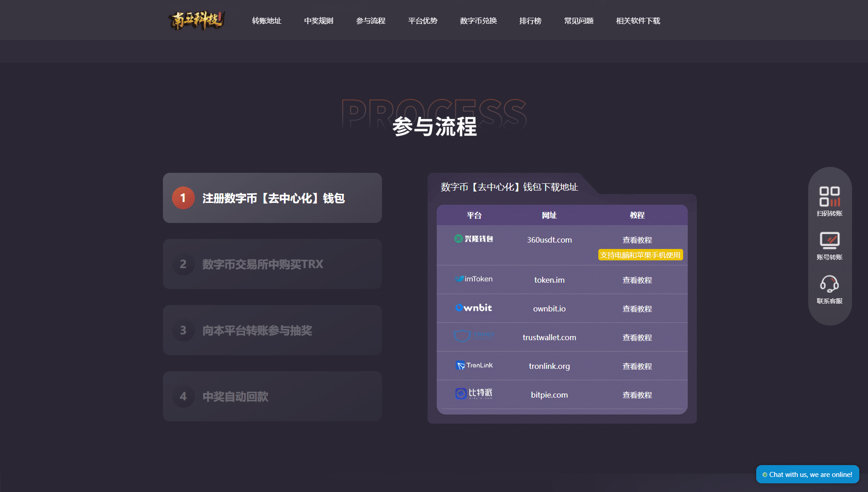Open the 扫码转账 QR code icon
Image resolution: width=868 pixels, height=492 pixels.
click(x=829, y=197)
